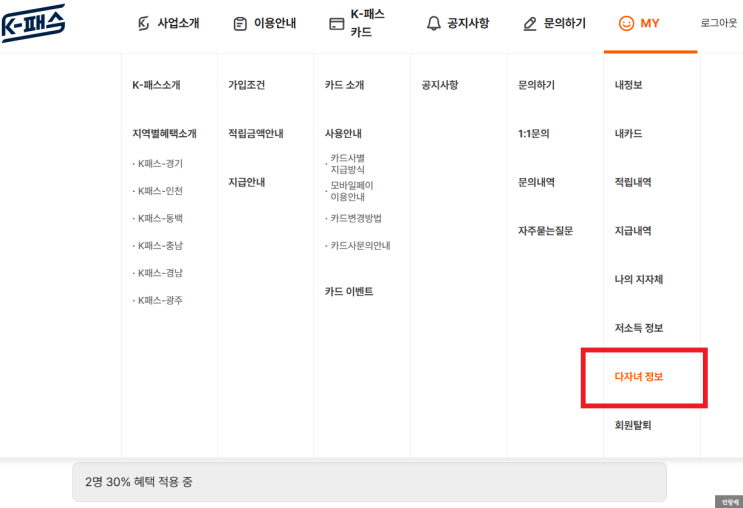
Task: Open 카드사별 지급방식 item
Action: click(347, 164)
